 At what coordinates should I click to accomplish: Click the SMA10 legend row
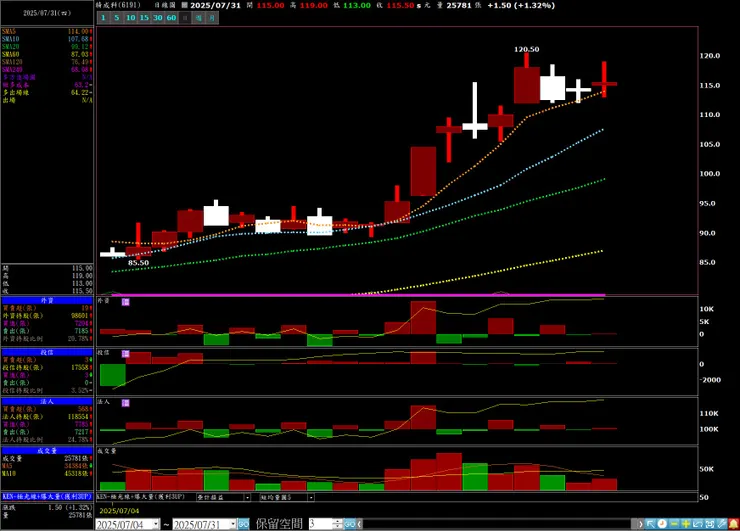pyautogui.click(x=47, y=39)
